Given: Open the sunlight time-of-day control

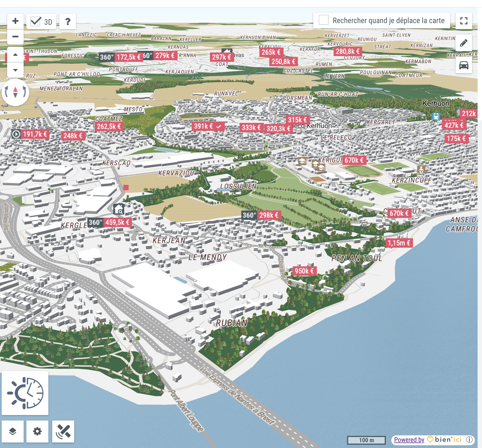Looking at the screenshot, I should pos(25,393).
